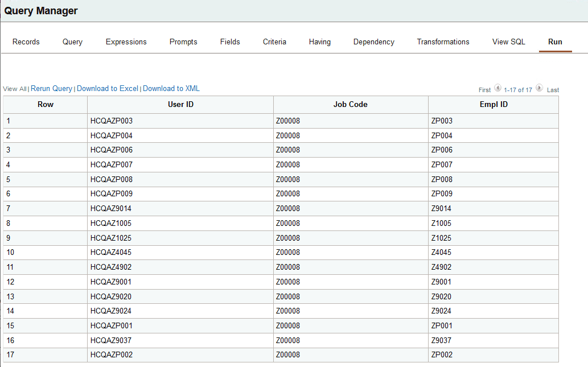Switch to the Records tab
588x367 pixels.
coord(26,42)
